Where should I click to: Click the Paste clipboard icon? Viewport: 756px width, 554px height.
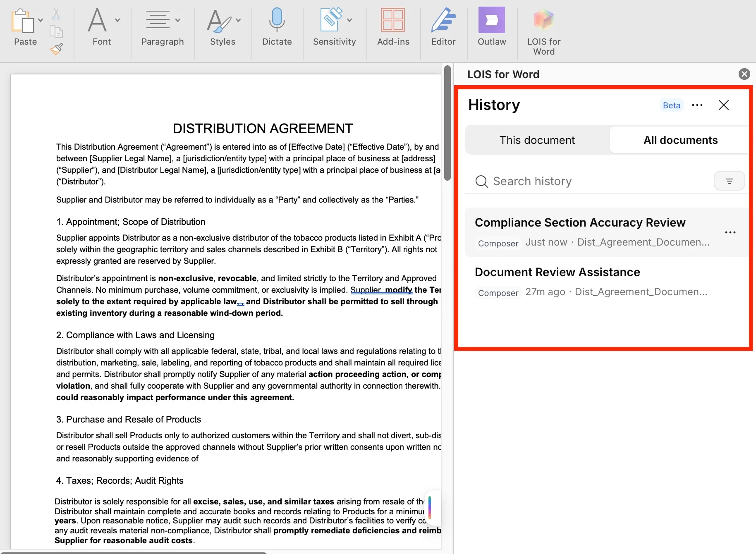tap(22, 21)
